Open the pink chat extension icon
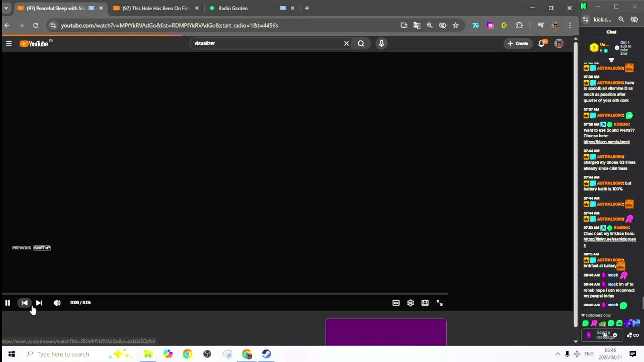The width and height of the screenshot is (644, 362). pyautogui.click(x=490, y=25)
